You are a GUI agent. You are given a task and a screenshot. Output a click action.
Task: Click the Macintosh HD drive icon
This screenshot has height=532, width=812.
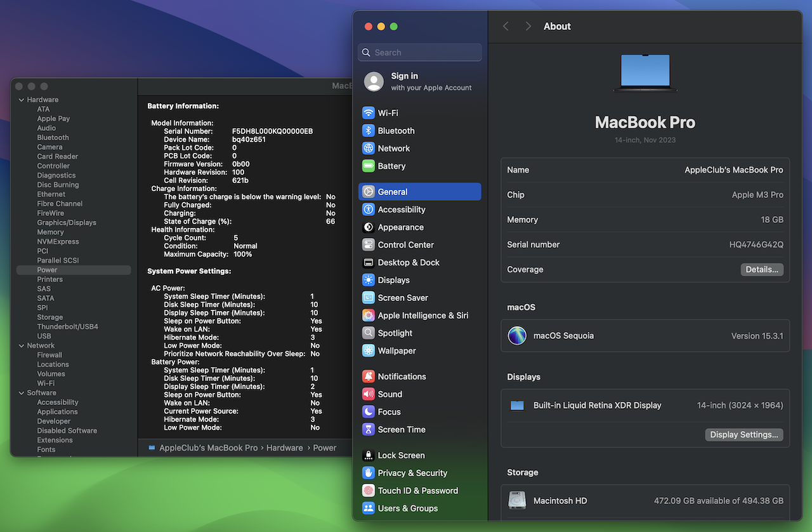click(x=517, y=501)
